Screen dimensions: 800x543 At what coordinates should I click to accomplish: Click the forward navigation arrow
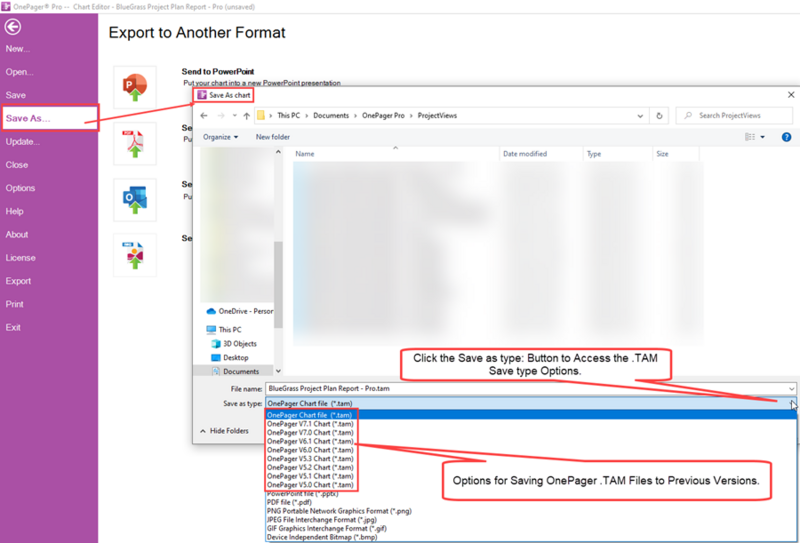pos(220,116)
